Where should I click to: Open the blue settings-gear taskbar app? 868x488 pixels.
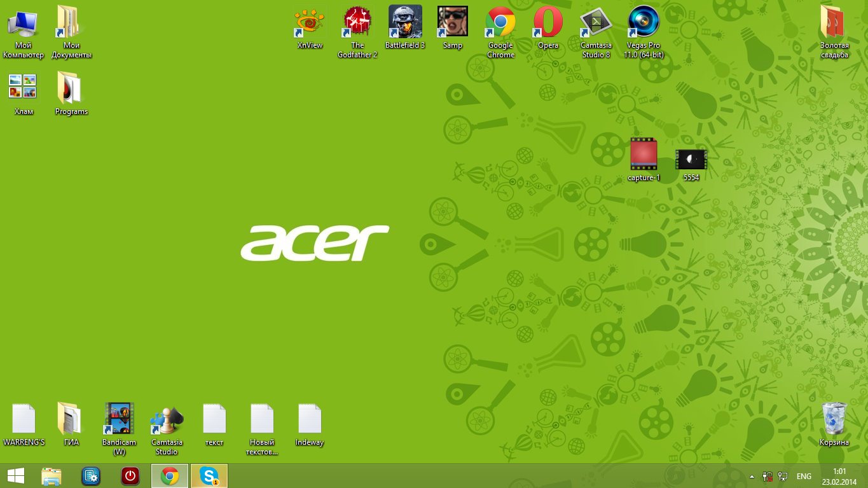point(91,476)
